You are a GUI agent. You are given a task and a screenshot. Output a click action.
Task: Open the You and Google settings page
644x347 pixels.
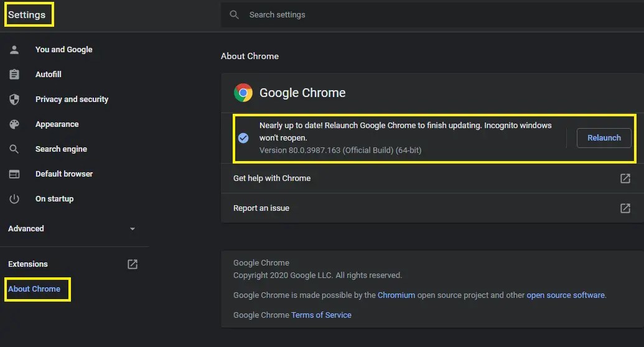pos(63,50)
